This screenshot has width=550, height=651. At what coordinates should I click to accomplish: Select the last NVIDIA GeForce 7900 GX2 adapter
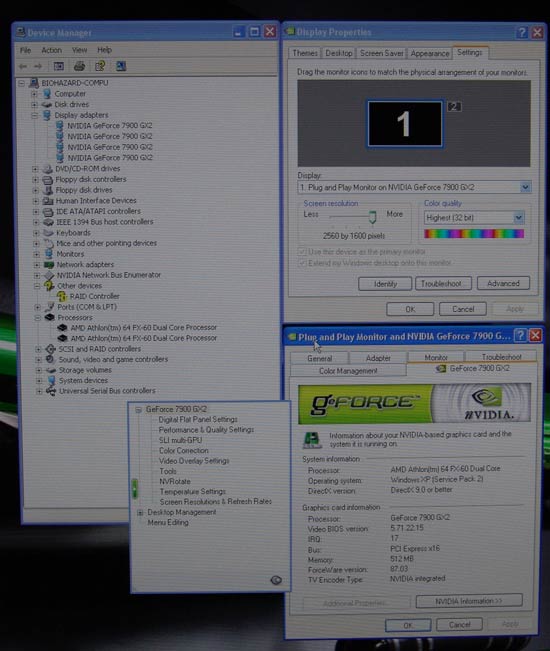coord(110,158)
